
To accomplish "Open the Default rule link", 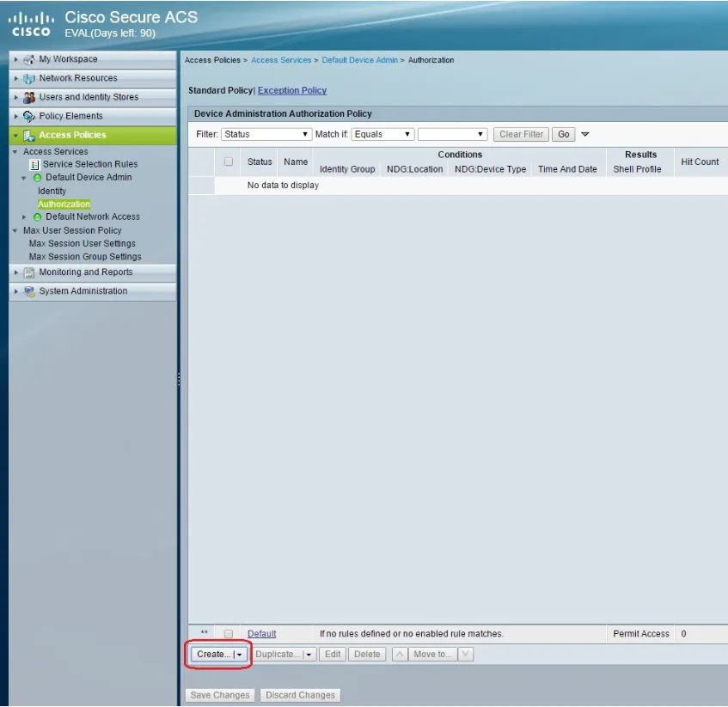I will pyautogui.click(x=261, y=634).
